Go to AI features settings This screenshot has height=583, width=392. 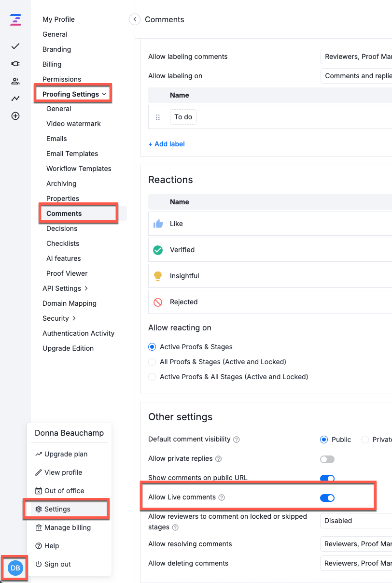pos(64,258)
